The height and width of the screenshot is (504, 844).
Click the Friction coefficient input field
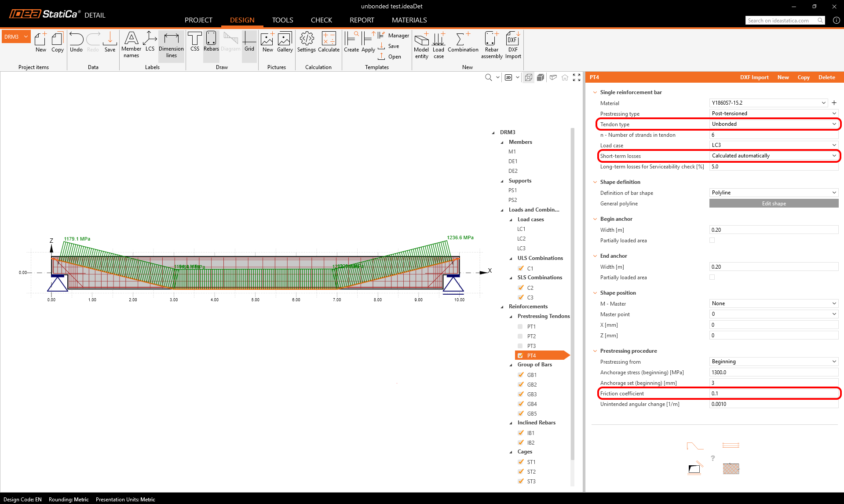[774, 394]
